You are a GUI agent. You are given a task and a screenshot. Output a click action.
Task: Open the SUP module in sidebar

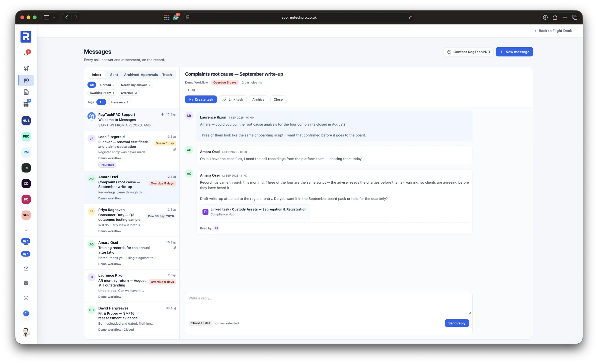26,215
